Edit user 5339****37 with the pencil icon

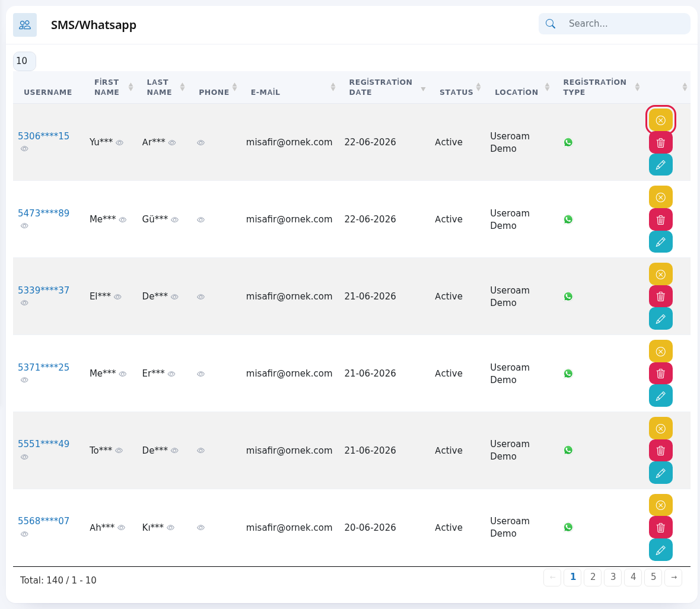(x=661, y=319)
